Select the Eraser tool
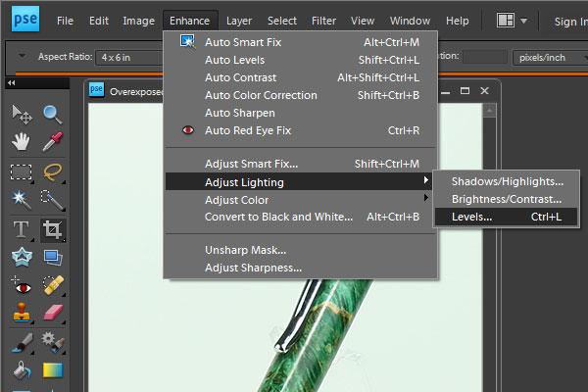588x392 pixels. coord(52,316)
